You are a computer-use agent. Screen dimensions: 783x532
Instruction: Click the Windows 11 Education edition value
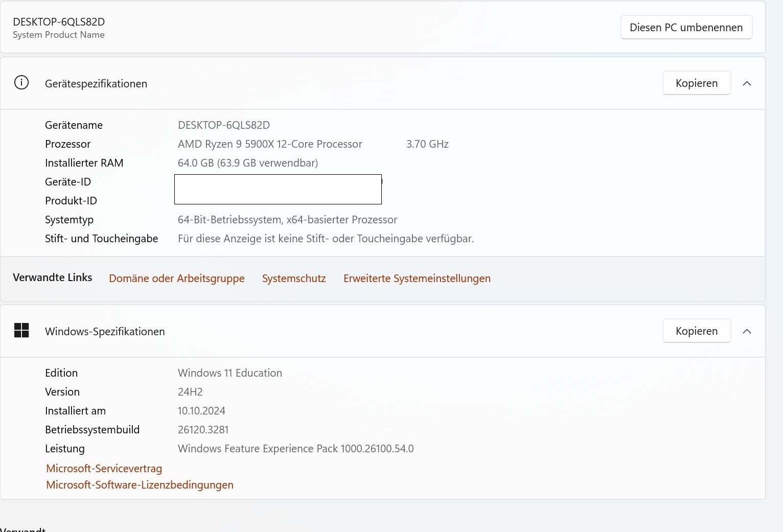coord(230,373)
